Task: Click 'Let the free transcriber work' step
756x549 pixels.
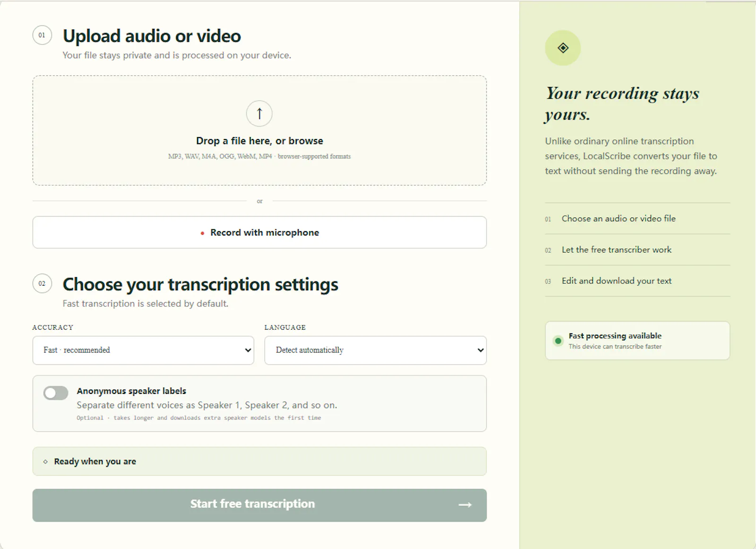Action: pos(637,250)
